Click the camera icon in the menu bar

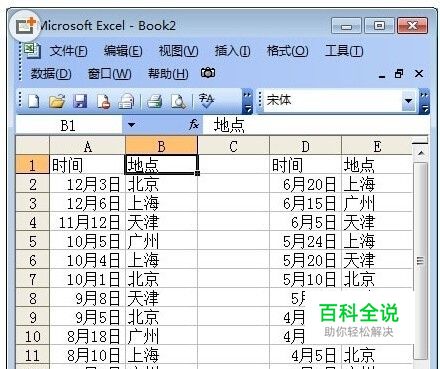pos(208,73)
